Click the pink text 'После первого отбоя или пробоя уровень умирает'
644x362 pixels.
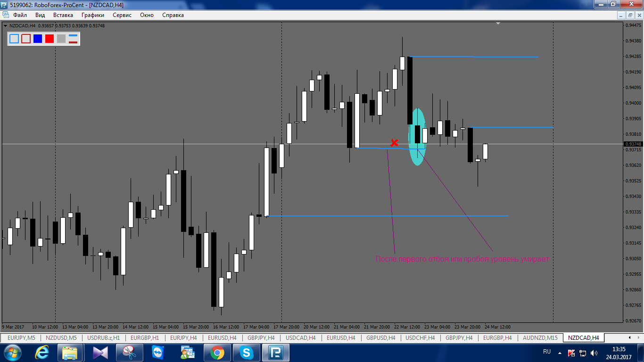click(x=462, y=259)
